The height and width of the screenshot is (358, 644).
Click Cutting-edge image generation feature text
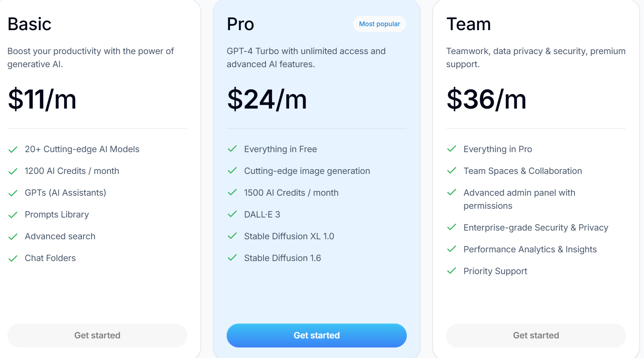coord(307,171)
